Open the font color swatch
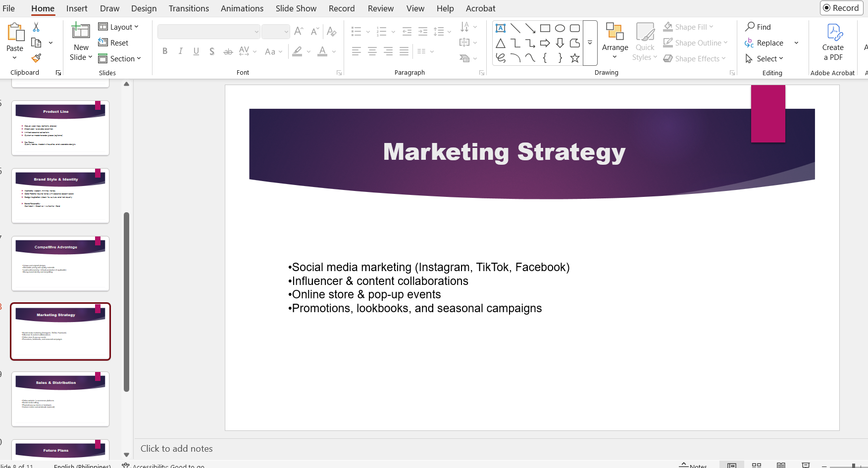This screenshot has width=868, height=468. [x=322, y=51]
